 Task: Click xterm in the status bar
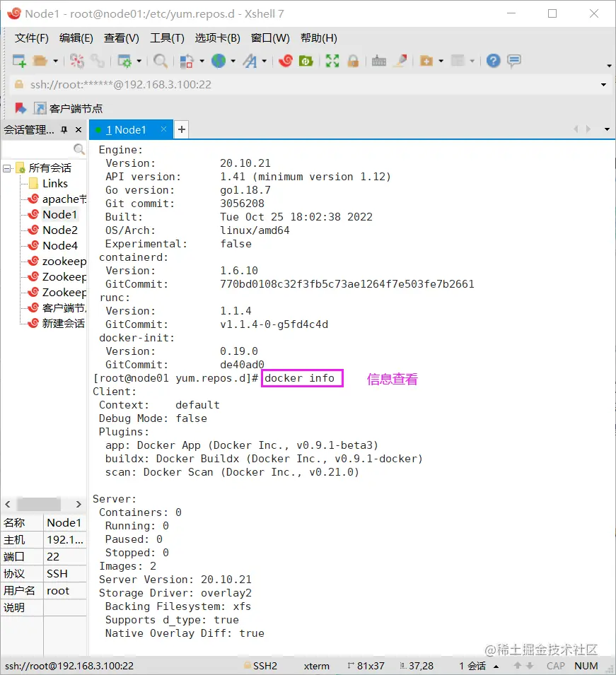(x=317, y=666)
